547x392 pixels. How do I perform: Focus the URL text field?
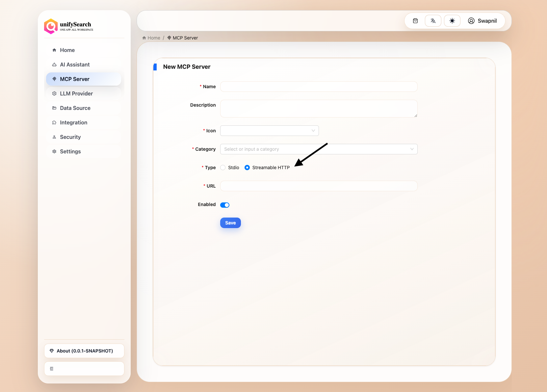pos(319,186)
